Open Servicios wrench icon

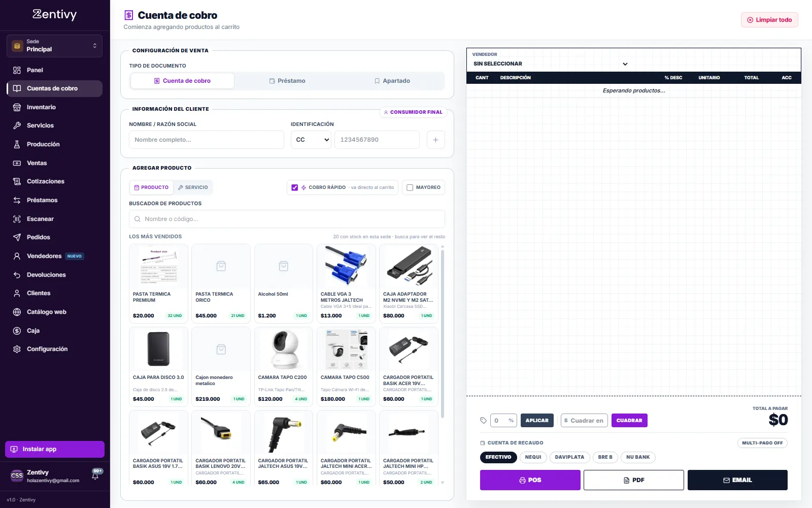point(17,125)
